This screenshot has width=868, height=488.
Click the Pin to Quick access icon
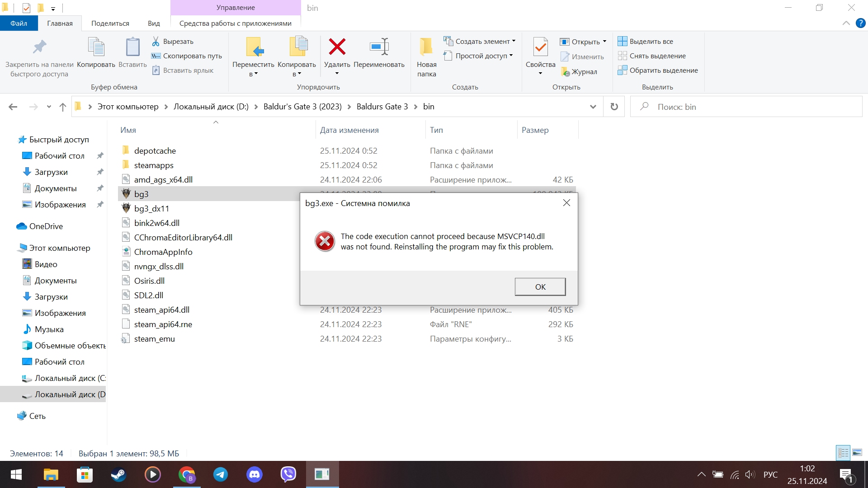click(x=39, y=47)
